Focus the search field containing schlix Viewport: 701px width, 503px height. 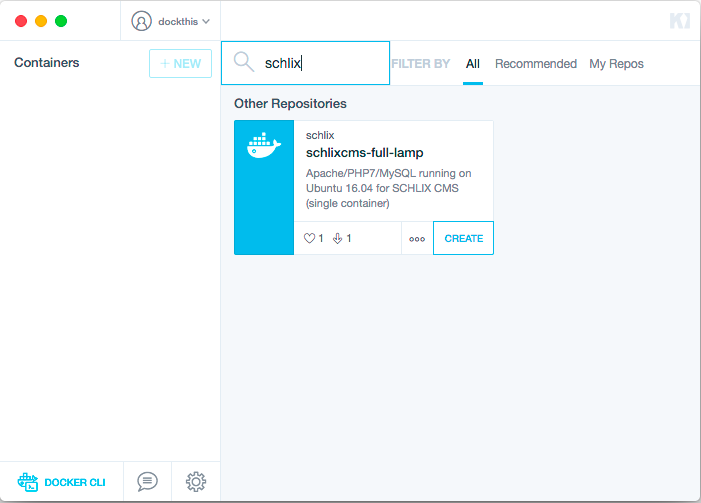(305, 63)
